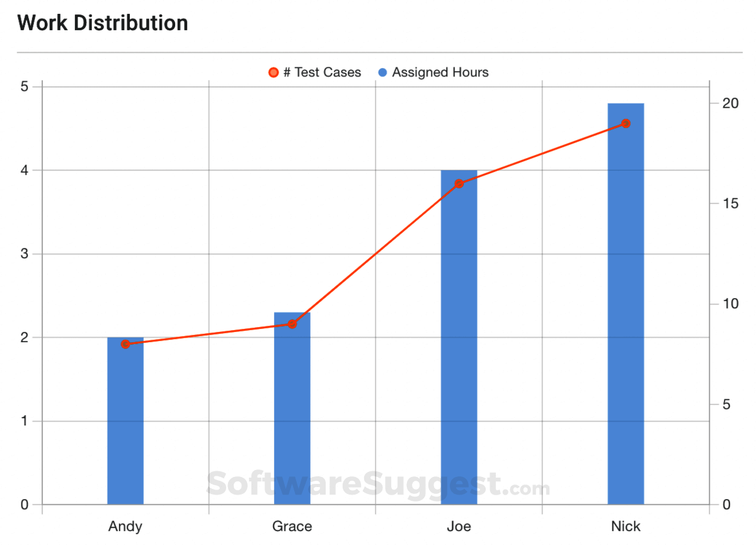This screenshot has width=756, height=545.
Task: Click the SoftwareSuggest.com watermark
Action: tap(378, 485)
